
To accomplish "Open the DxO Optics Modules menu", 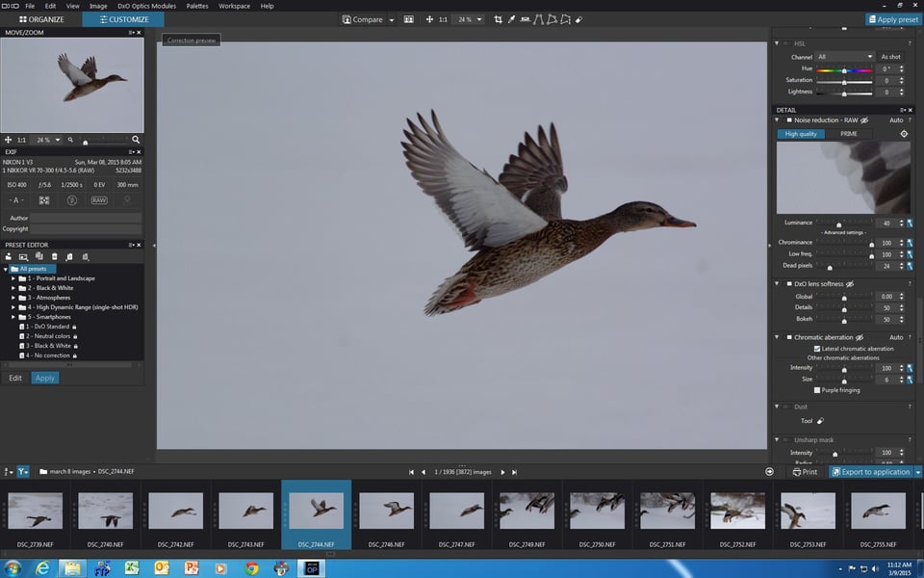I will pyautogui.click(x=146, y=6).
